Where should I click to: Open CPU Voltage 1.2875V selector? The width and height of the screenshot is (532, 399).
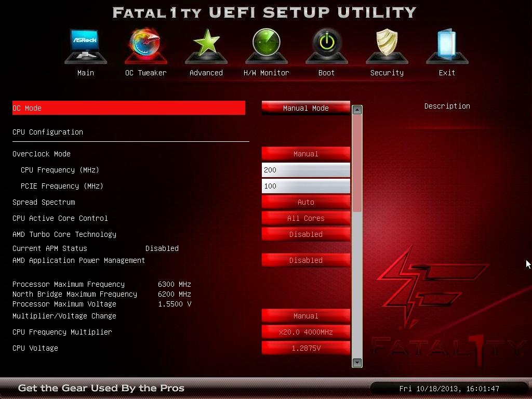[305, 348]
